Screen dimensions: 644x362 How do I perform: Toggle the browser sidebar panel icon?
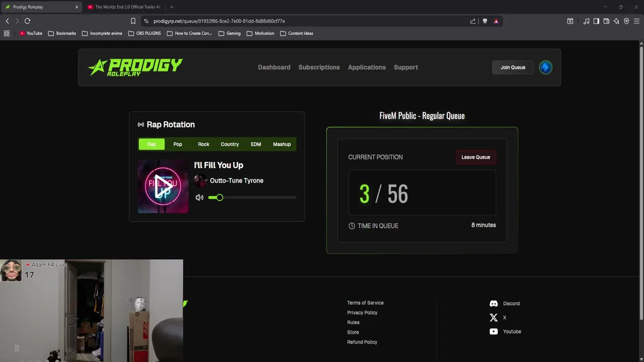pos(596,21)
